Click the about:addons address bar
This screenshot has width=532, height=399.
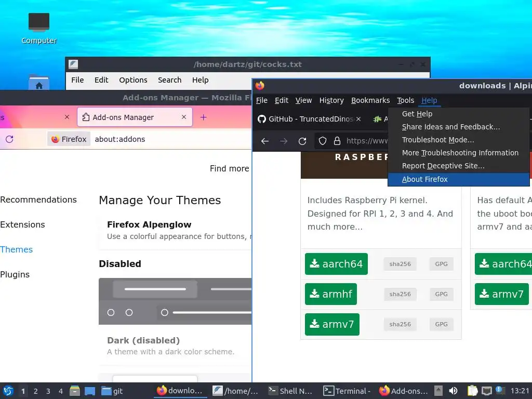(171, 139)
